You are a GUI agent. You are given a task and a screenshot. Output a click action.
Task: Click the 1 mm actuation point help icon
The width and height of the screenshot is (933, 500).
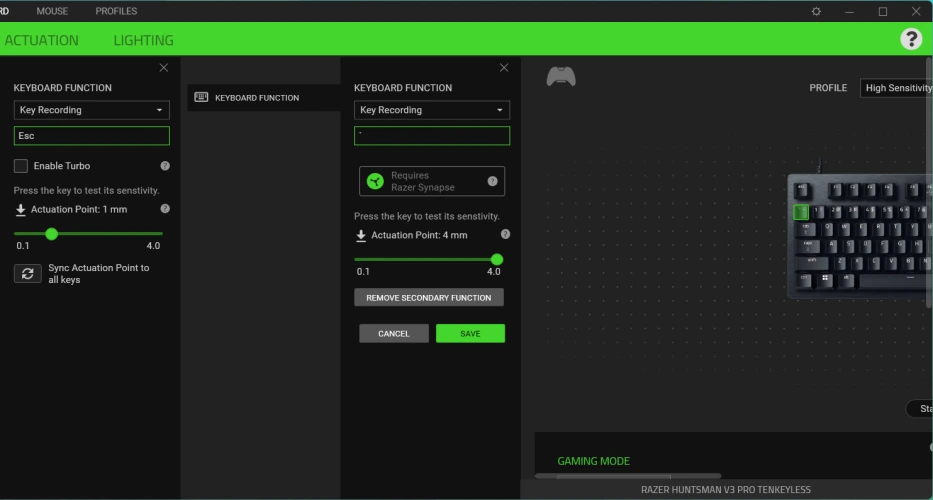point(165,209)
